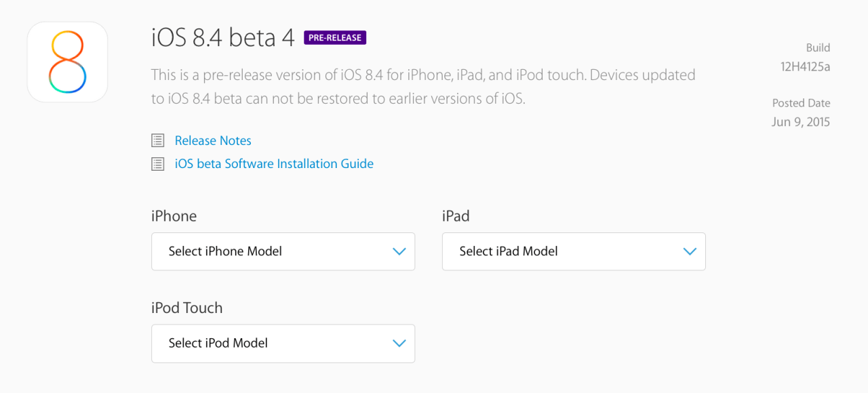Click the blue chevron in iPod model selector
The height and width of the screenshot is (393, 868).
[x=399, y=344]
